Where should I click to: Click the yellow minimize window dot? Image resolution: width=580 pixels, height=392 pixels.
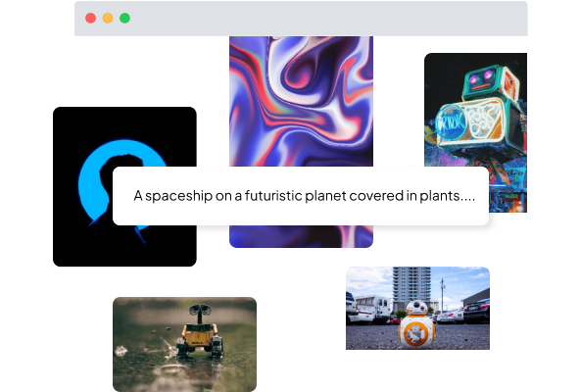tap(108, 19)
